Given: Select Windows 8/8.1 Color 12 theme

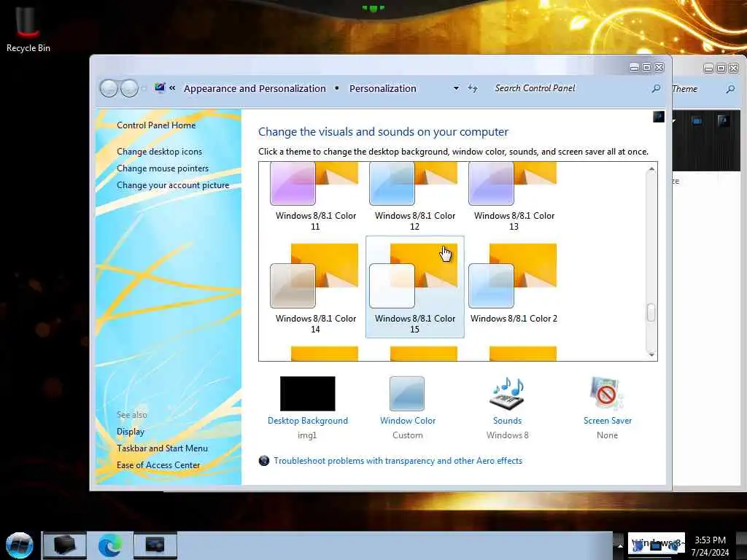Looking at the screenshot, I should tap(414, 197).
